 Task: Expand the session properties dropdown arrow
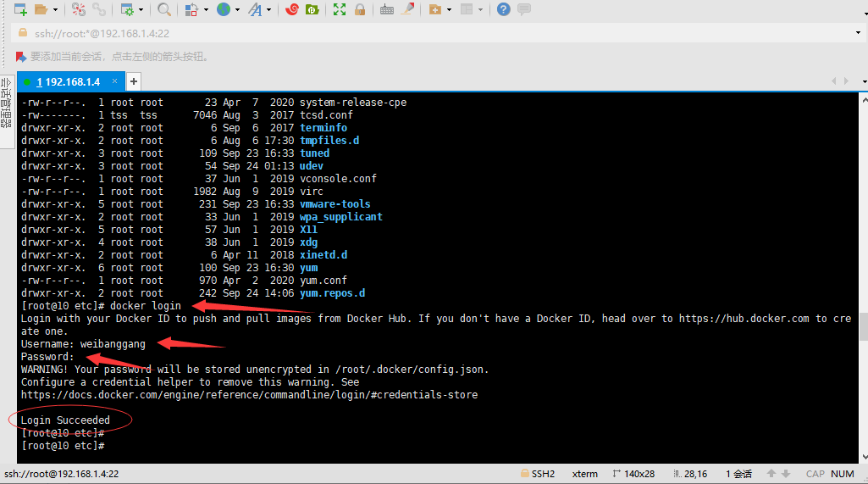tap(141, 9)
